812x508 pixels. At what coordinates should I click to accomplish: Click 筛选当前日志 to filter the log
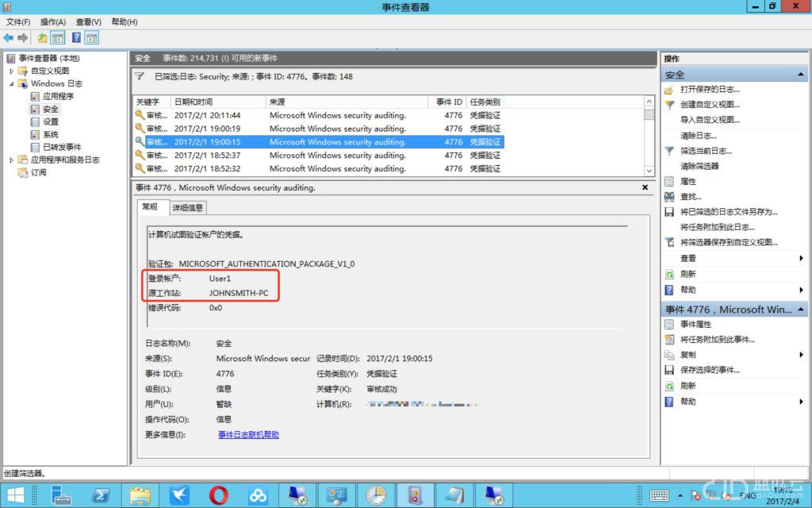click(x=706, y=151)
